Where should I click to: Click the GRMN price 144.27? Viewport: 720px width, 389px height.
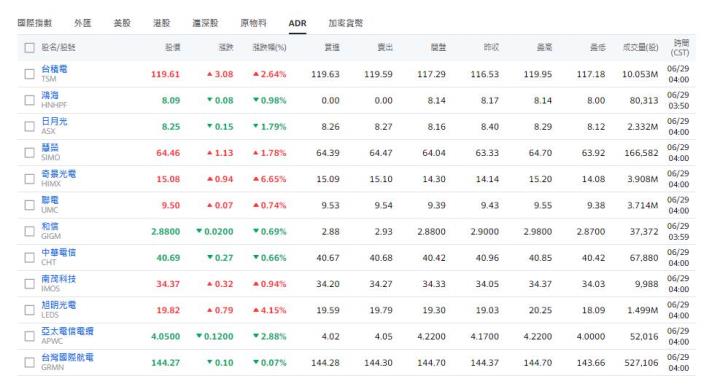165,362
